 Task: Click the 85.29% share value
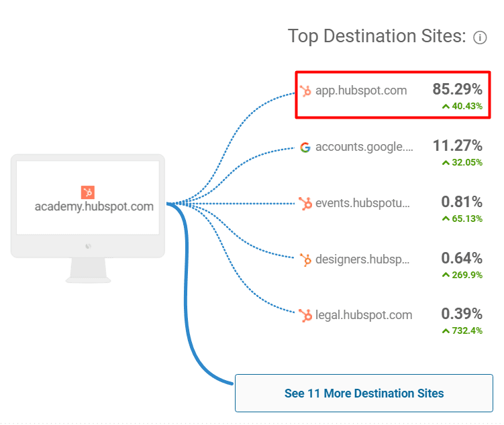[457, 89]
